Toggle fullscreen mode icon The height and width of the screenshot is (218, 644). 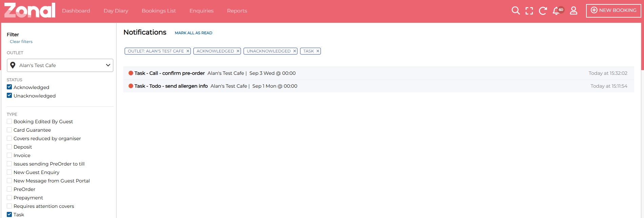pyautogui.click(x=529, y=11)
